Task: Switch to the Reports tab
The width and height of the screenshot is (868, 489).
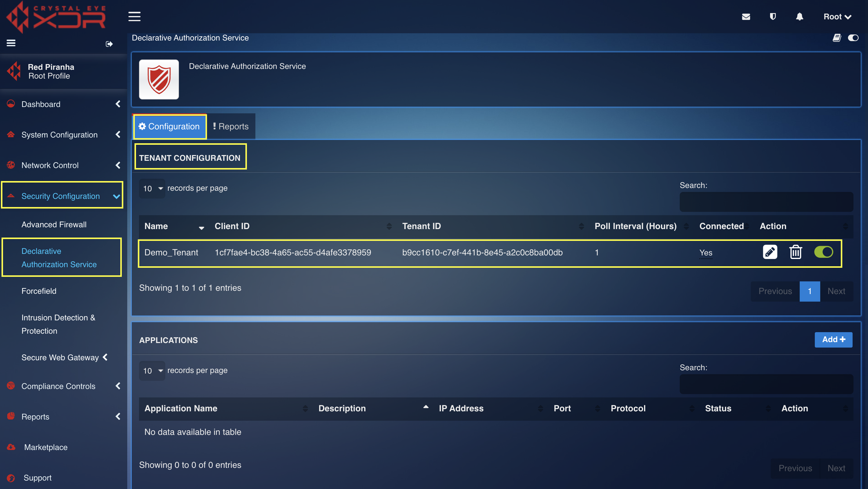Action: tap(231, 126)
